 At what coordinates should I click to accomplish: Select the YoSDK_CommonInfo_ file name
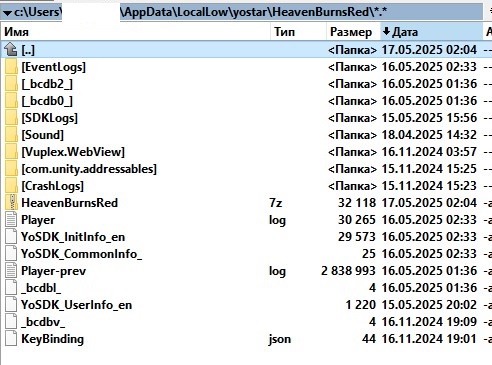(81, 254)
